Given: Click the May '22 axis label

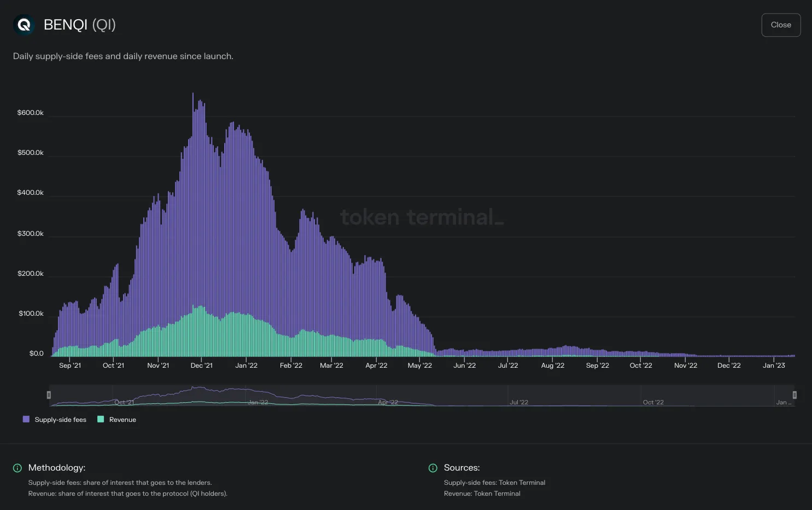Looking at the screenshot, I should pos(420,366).
